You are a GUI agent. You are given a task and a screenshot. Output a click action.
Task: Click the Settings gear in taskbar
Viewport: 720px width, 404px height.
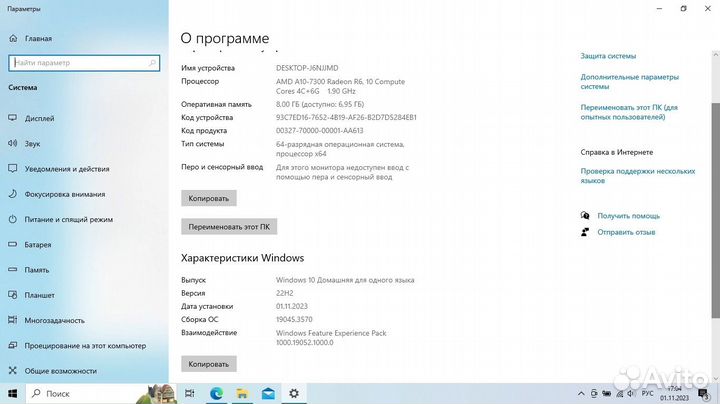(x=294, y=393)
